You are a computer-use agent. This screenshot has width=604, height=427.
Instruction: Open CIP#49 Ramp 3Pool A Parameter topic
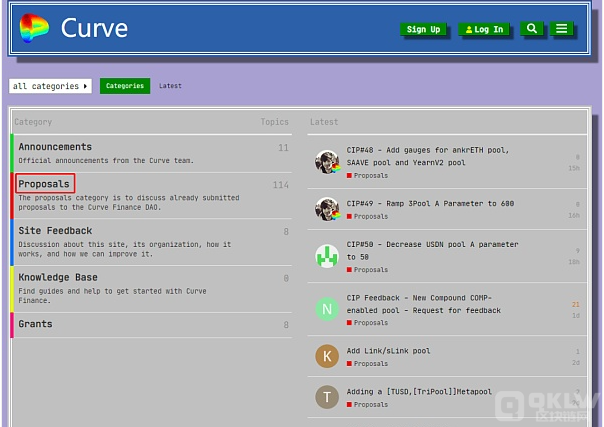point(430,203)
